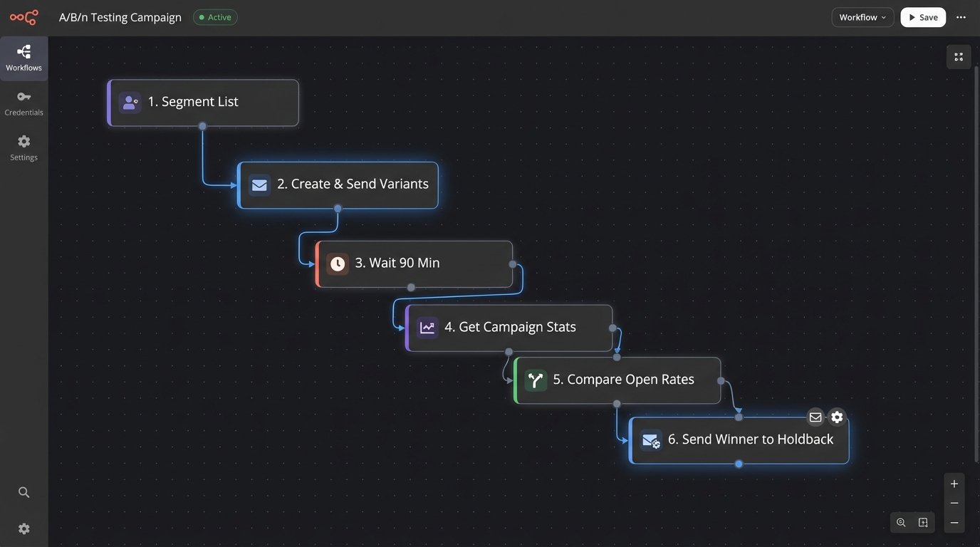Screen dimensions: 980x547
Task: Click the envelope icon on Create & Send Variants
Action: click(259, 184)
